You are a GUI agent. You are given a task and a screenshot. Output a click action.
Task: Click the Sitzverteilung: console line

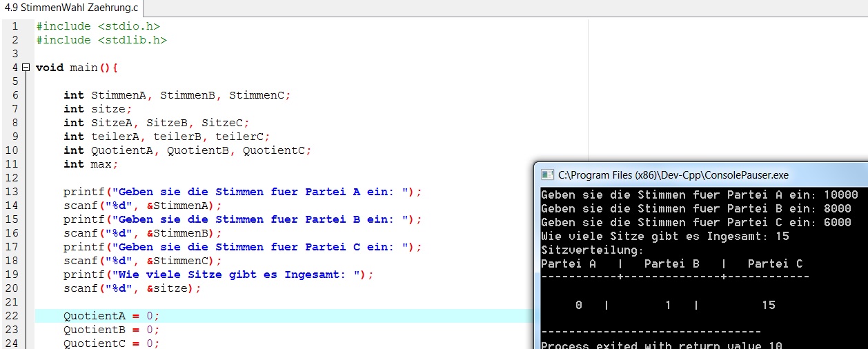tap(593, 250)
